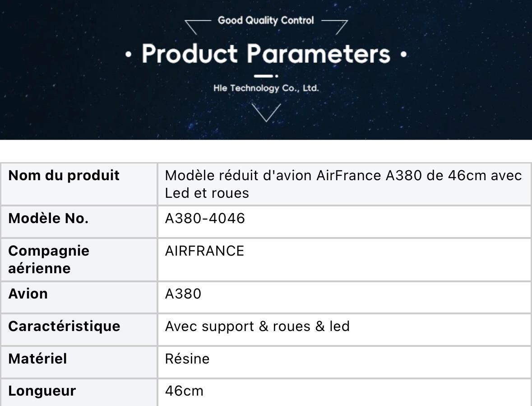Click the Résine material value
The height and width of the screenshot is (406, 532).
[187, 359]
